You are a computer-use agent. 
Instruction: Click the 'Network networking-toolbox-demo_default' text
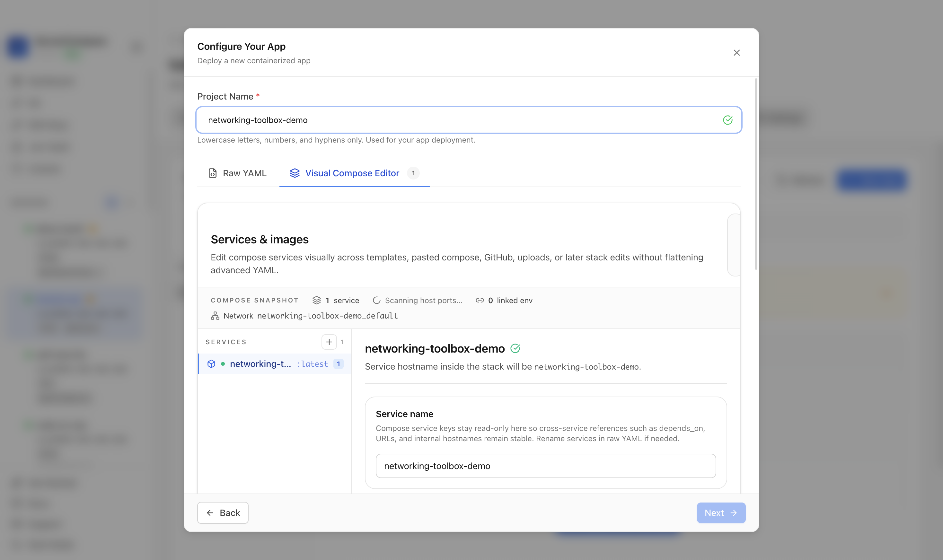pyautogui.click(x=311, y=316)
